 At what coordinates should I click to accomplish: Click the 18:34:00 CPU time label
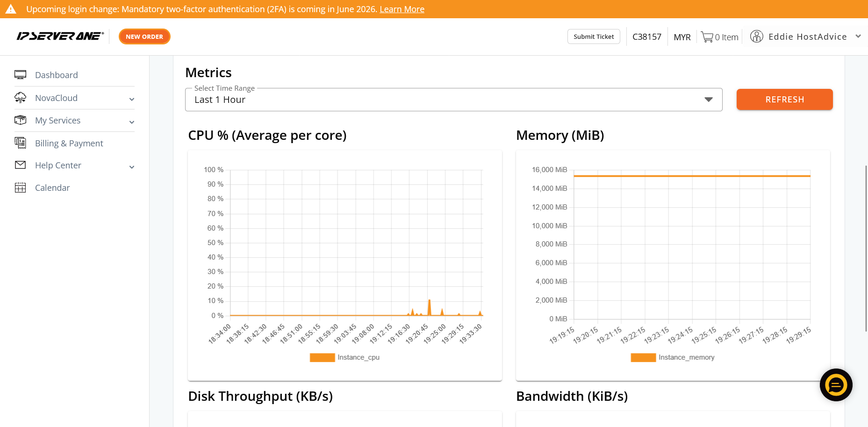point(220,334)
